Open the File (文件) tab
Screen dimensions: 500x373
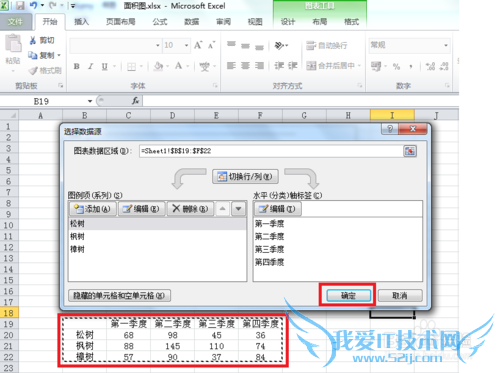click(16, 22)
